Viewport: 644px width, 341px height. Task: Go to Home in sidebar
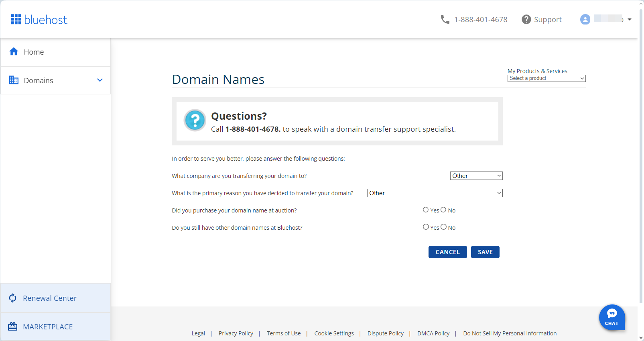tap(55, 52)
